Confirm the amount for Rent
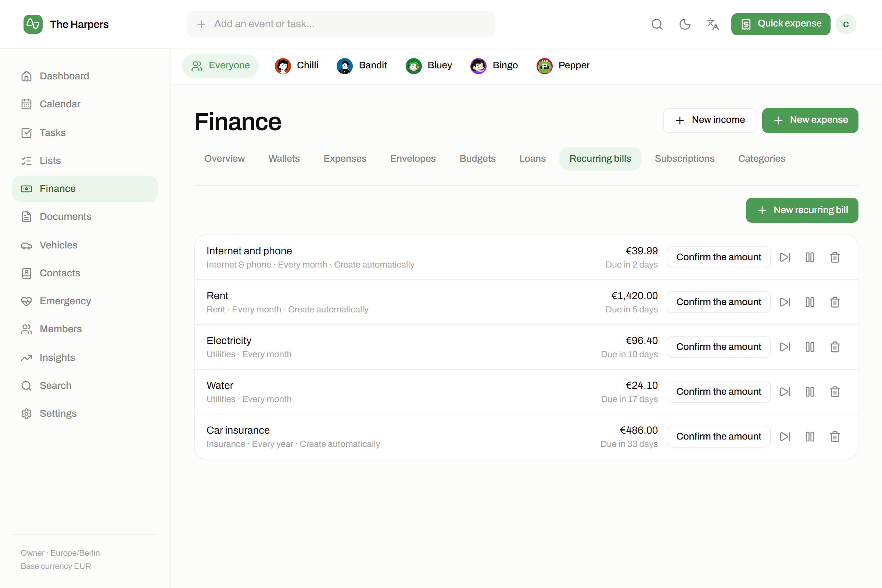Screen dimensions: 882x588 pos(718,302)
